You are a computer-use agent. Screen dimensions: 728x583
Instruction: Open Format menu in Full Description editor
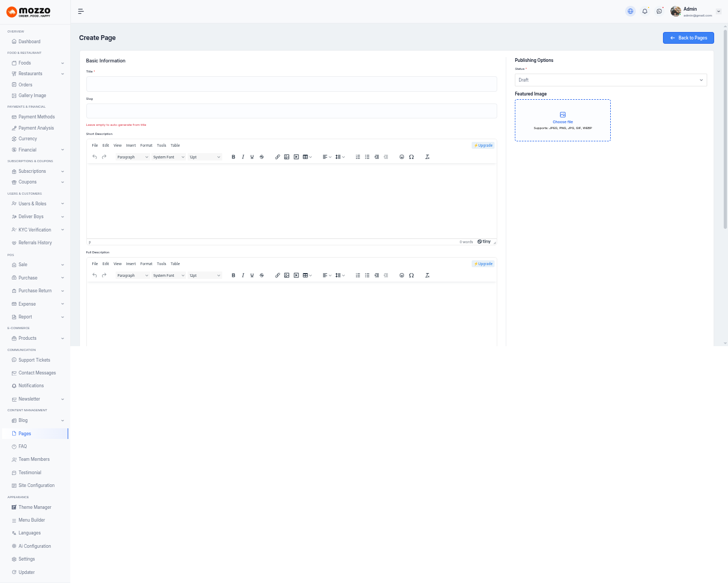tap(146, 263)
